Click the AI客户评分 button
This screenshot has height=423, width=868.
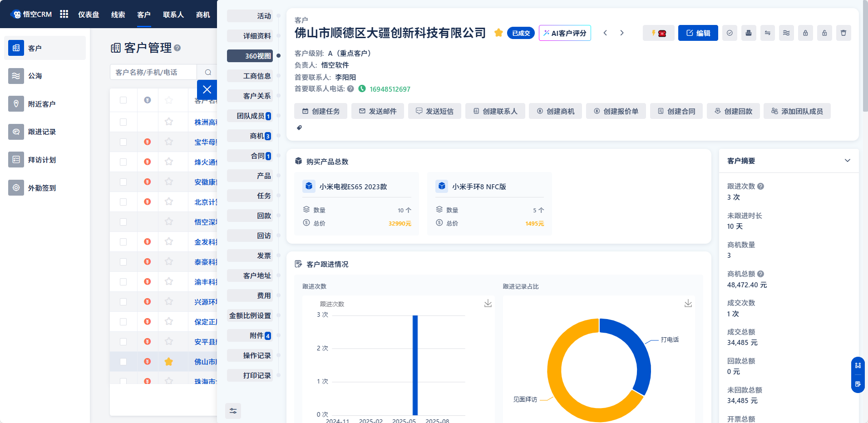(565, 33)
